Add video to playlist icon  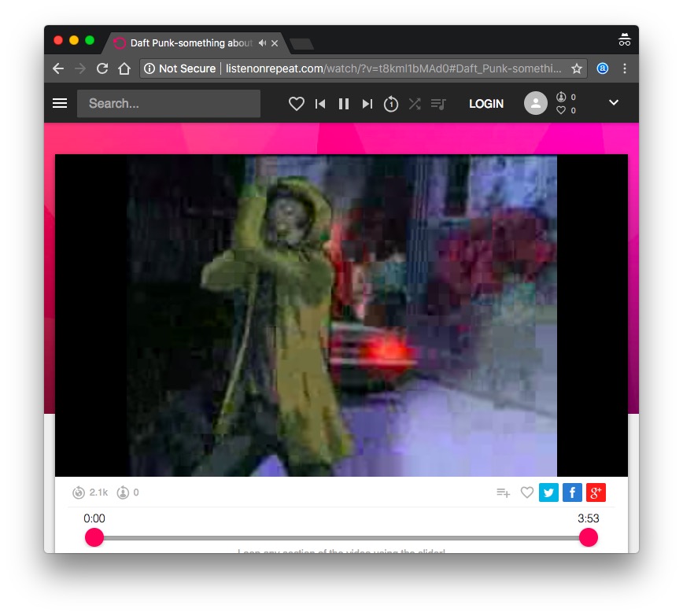(x=503, y=492)
